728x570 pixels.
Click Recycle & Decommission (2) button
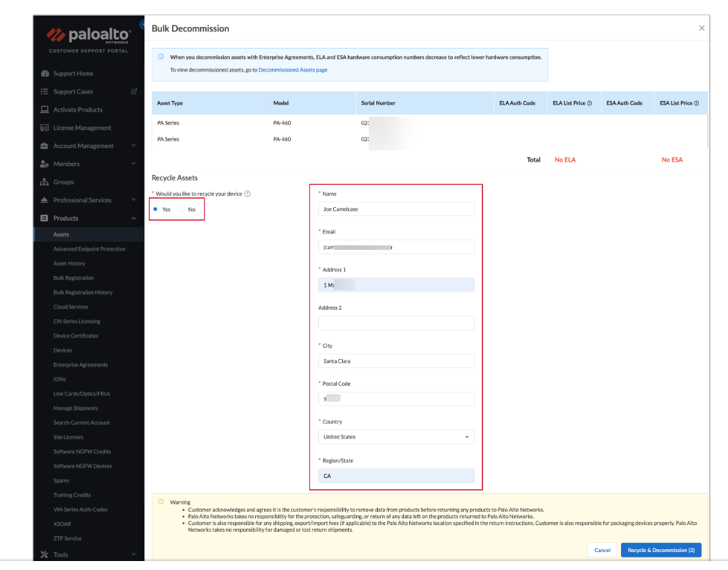(661, 550)
